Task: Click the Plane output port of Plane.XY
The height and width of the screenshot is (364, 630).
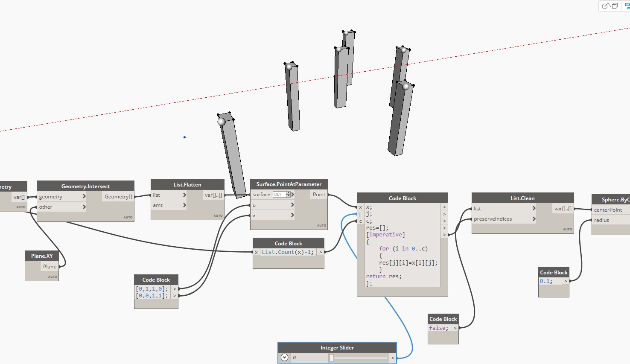Action: click(50, 266)
